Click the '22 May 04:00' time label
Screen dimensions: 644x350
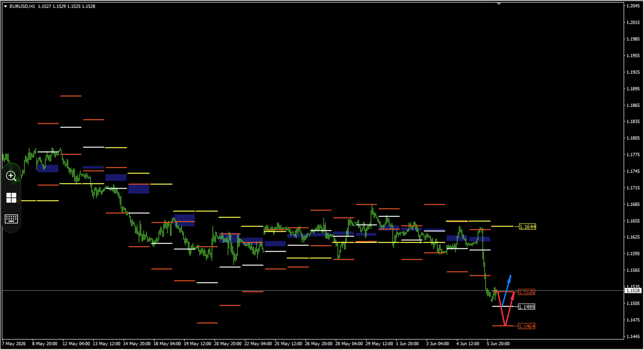tap(258, 344)
